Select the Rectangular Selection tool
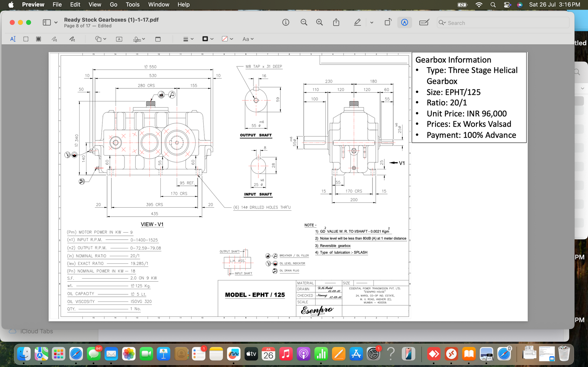 pyautogui.click(x=26, y=39)
